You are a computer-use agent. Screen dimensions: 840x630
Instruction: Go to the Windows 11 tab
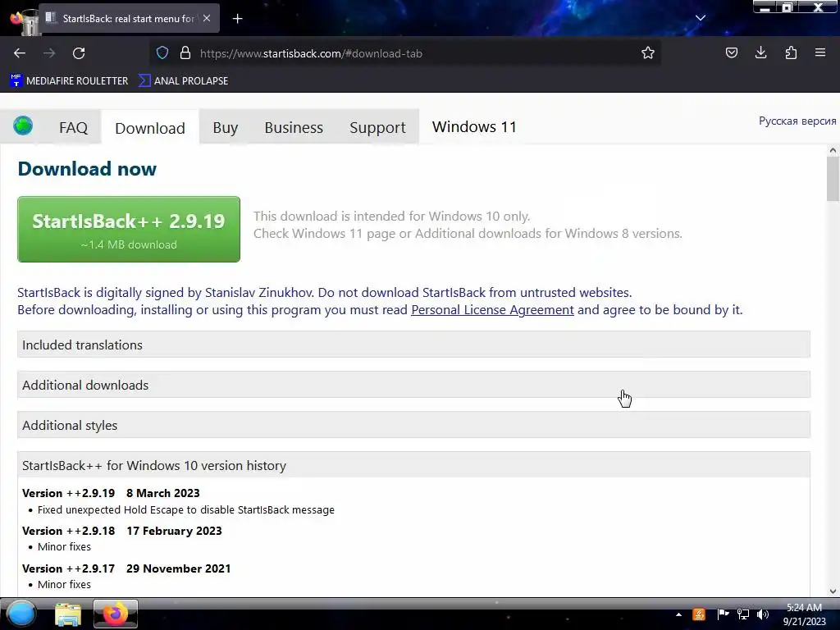pos(474,127)
